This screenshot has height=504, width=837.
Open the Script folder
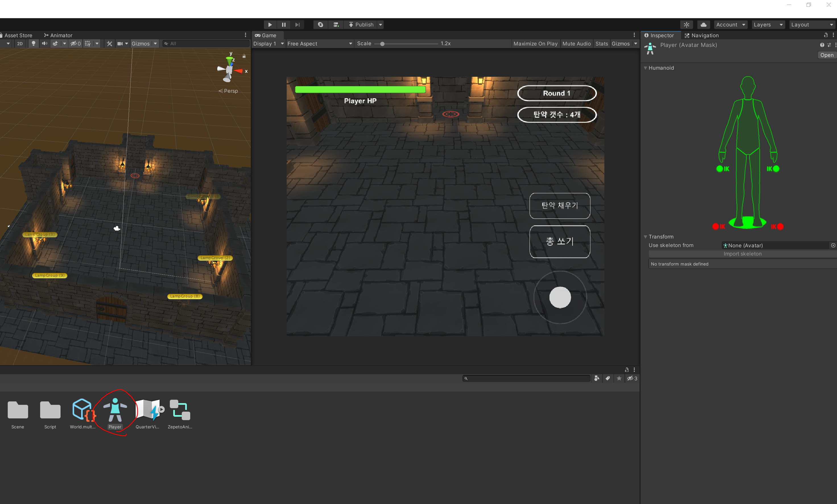(50, 411)
